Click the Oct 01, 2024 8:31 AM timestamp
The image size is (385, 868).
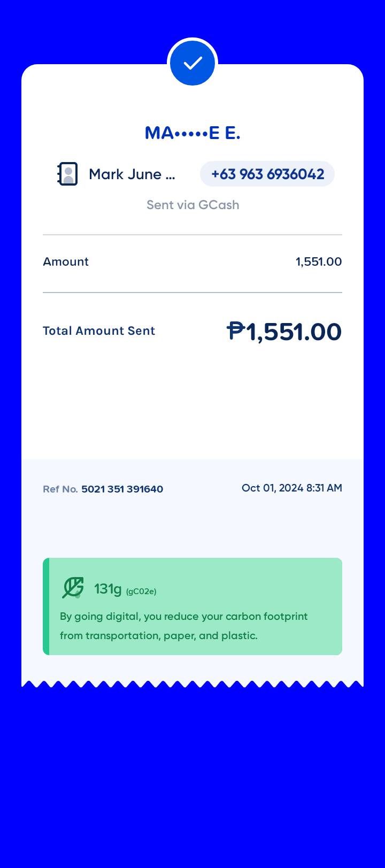291,488
